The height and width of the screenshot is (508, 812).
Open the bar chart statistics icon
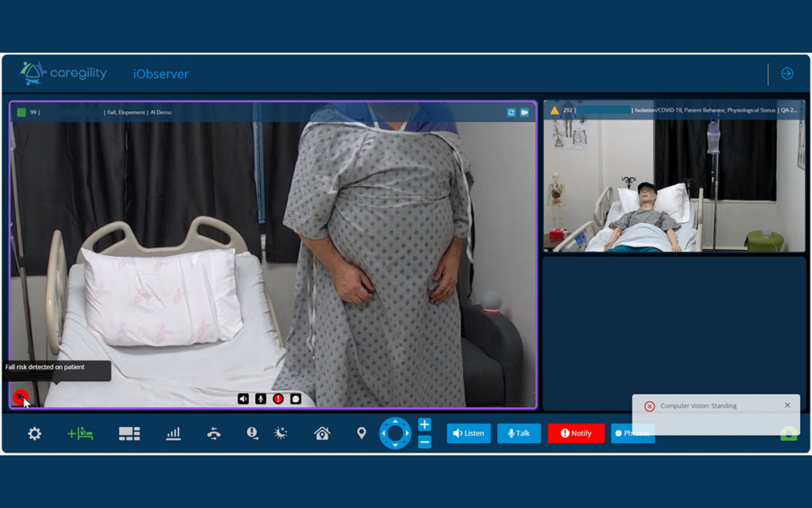coord(174,433)
